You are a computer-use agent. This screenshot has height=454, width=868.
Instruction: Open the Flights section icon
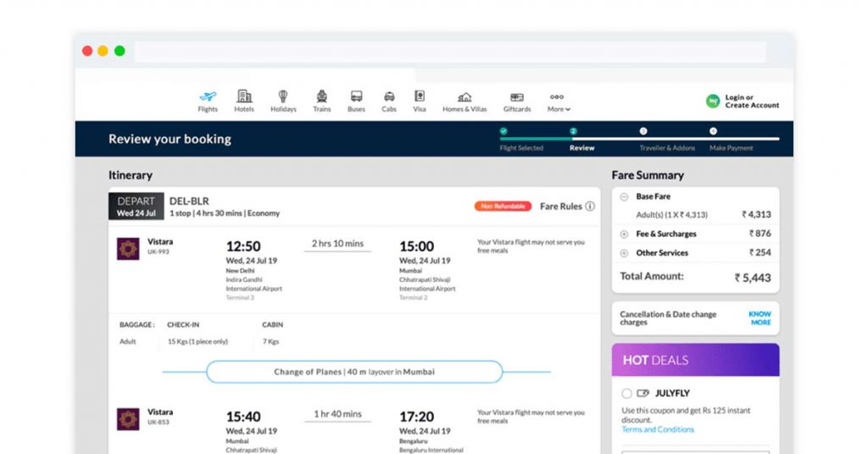point(208,97)
